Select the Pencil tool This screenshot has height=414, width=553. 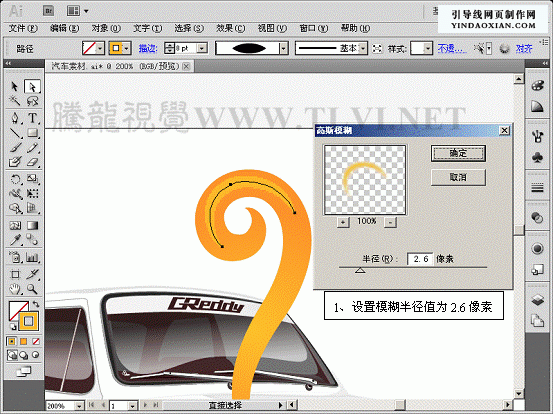(32, 148)
